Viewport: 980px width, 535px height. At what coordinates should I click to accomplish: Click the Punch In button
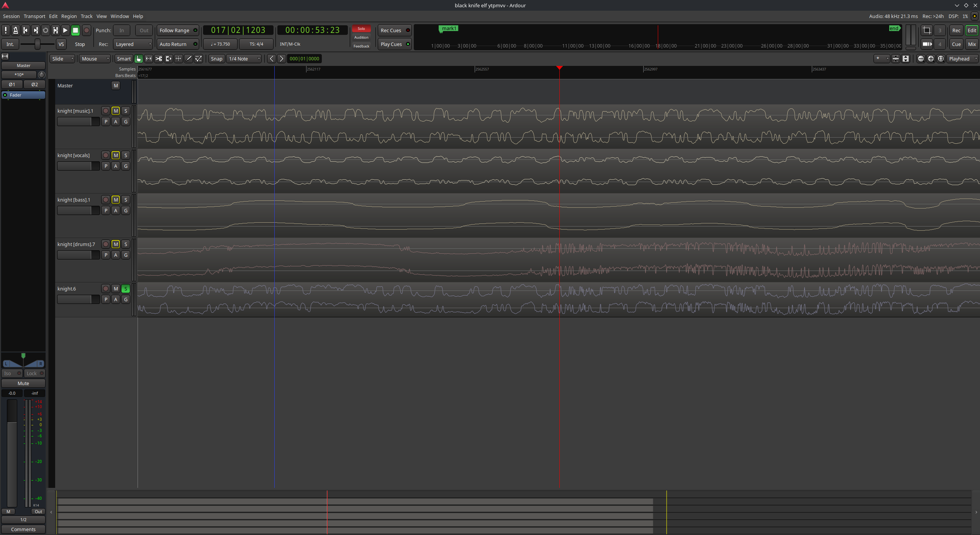(x=122, y=30)
